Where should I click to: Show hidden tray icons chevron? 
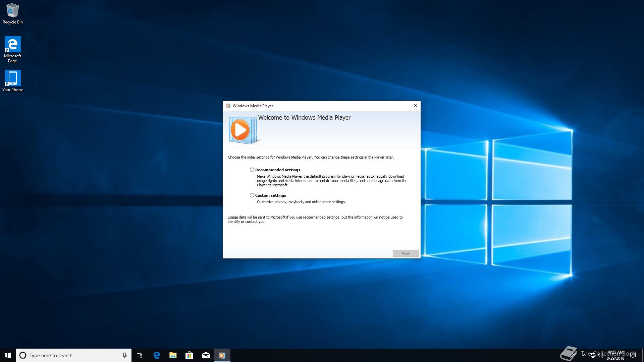[584, 355]
